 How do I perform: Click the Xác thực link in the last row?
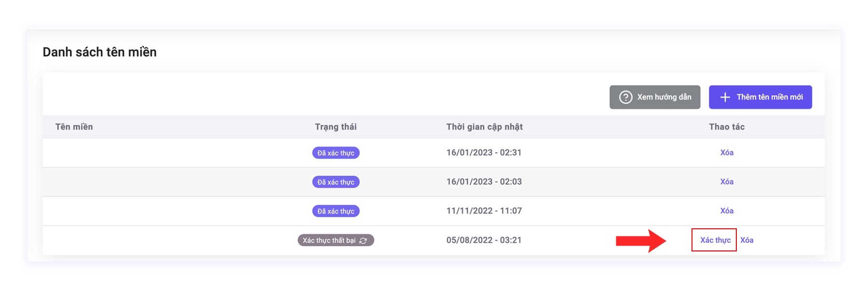click(x=715, y=240)
